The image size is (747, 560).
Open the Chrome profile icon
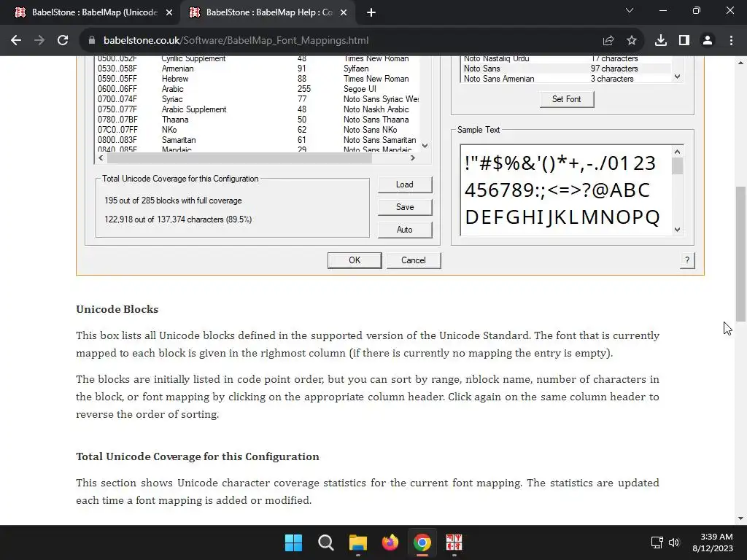pyautogui.click(x=708, y=41)
